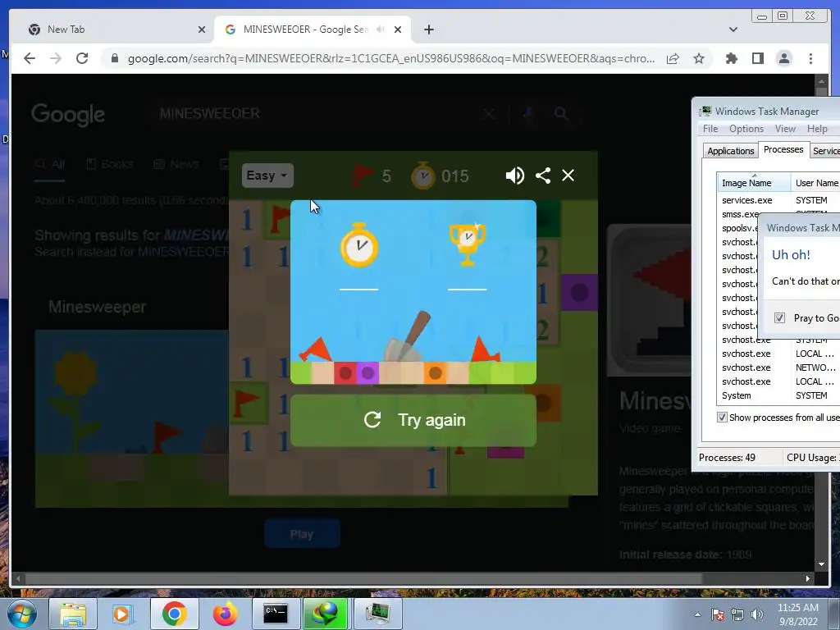Show hidden system tray icons
Image resolution: width=840 pixels, height=630 pixels.
[x=697, y=615]
